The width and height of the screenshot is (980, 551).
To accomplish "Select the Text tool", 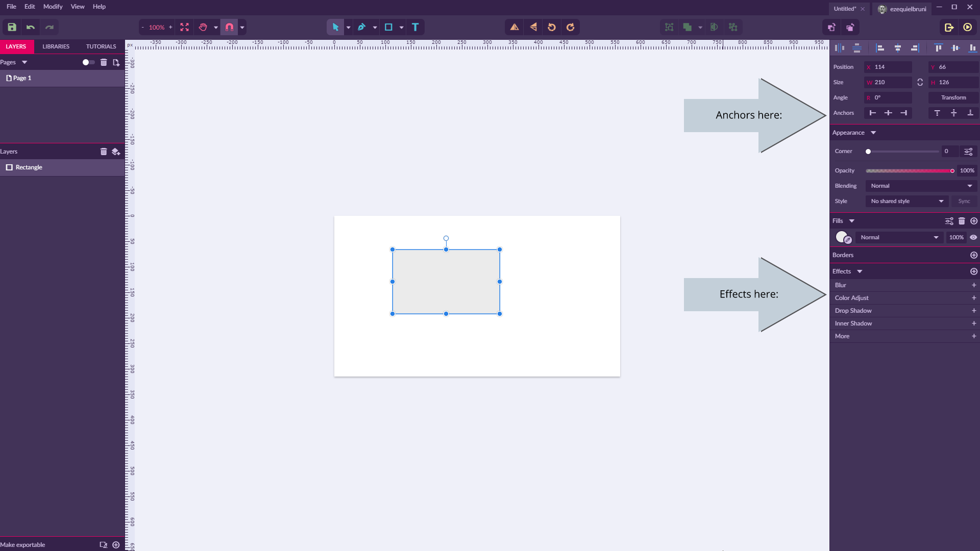I will click(415, 28).
